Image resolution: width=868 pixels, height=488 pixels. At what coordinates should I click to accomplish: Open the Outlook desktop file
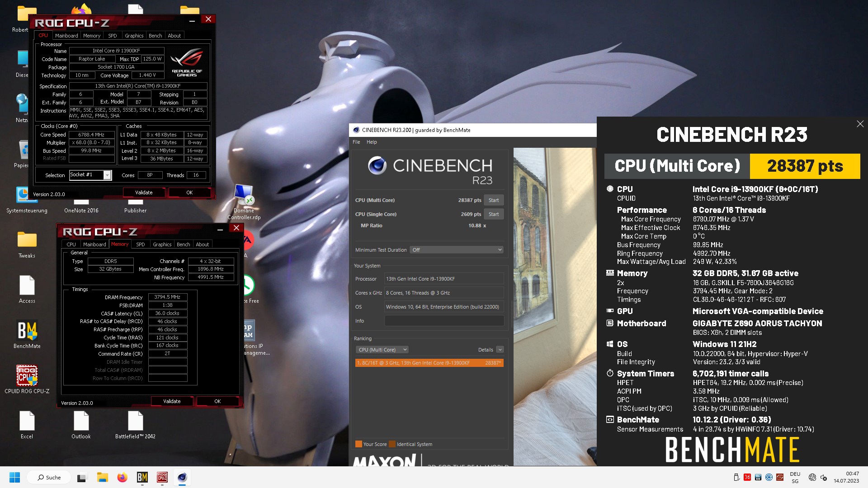81,425
